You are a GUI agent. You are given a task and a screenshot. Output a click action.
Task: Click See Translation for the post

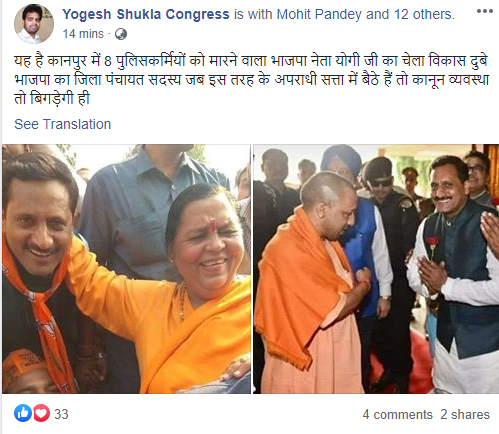[62, 124]
